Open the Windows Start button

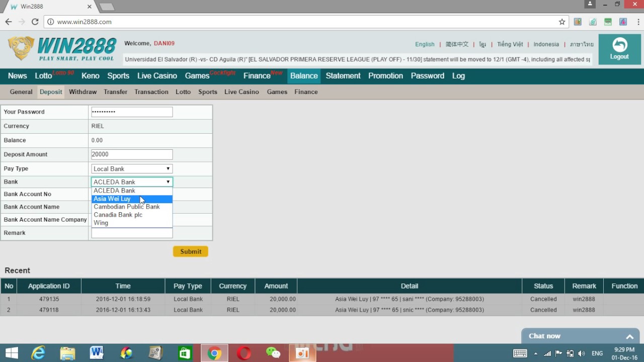(12, 353)
